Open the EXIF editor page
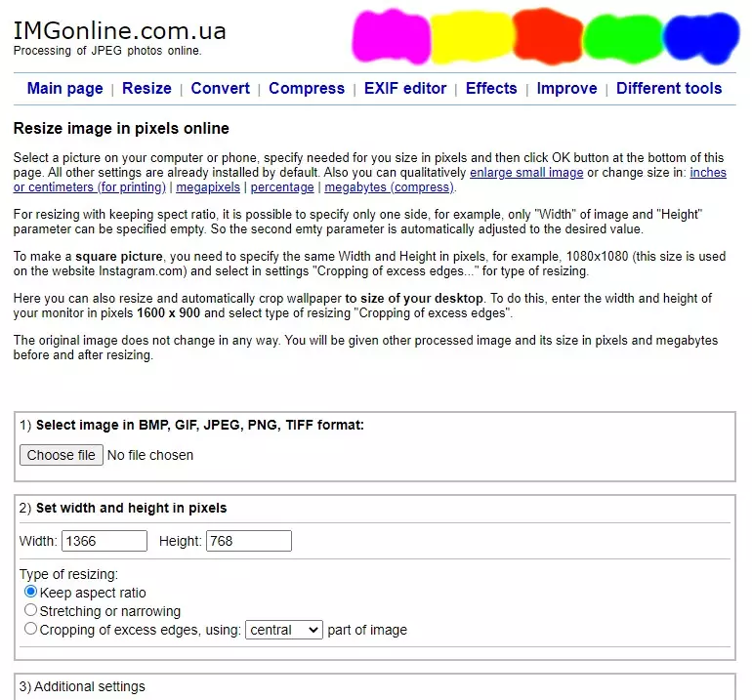752x700 pixels. coord(404,88)
